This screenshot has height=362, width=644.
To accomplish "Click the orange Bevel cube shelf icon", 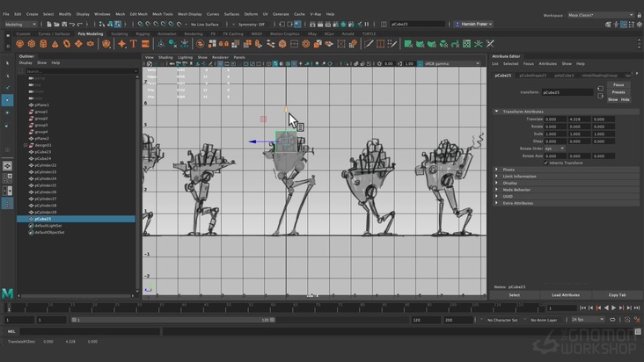I will (282, 44).
